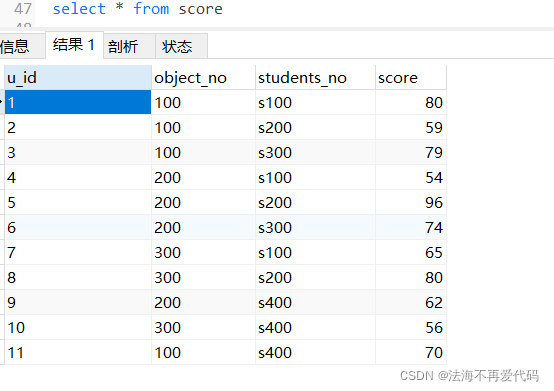Image resolution: width=554 pixels, height=391 pixels.
Task: Click score 59 in row 2
Action: pyautogui.click(x=411, y=128)
